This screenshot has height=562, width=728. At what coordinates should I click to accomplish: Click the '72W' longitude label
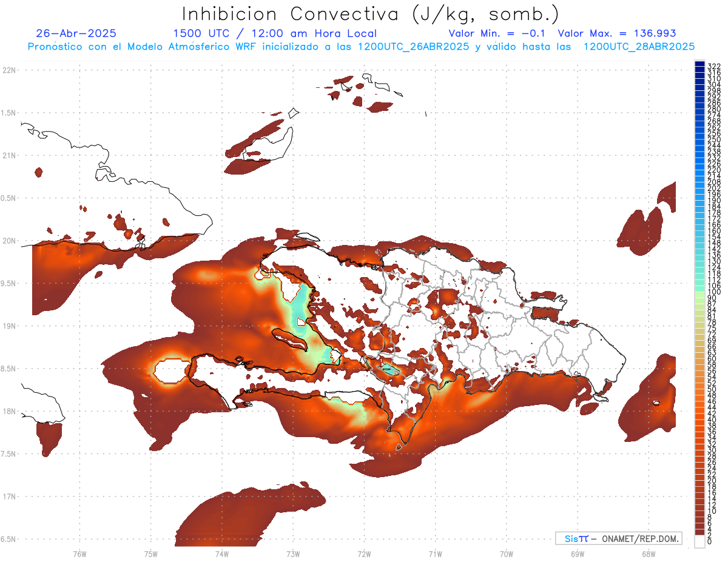point(364,554)
